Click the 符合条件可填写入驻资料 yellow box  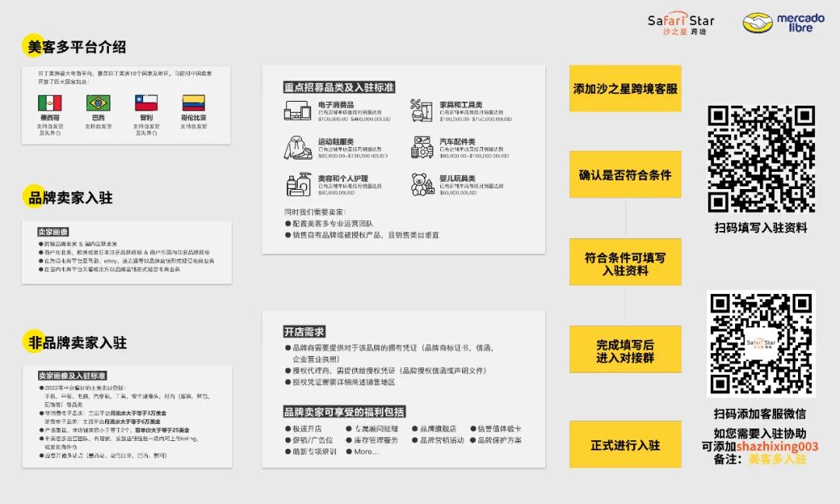[x=625, y=262]
